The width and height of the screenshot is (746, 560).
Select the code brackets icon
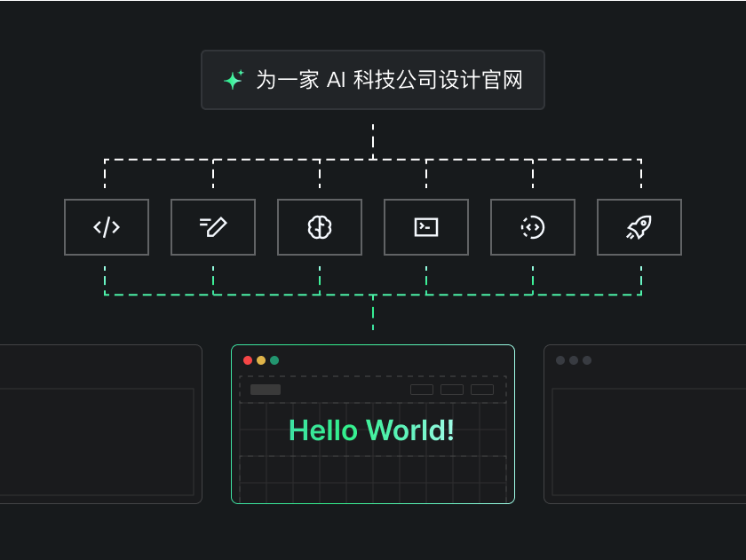click(x=107, y=227)
